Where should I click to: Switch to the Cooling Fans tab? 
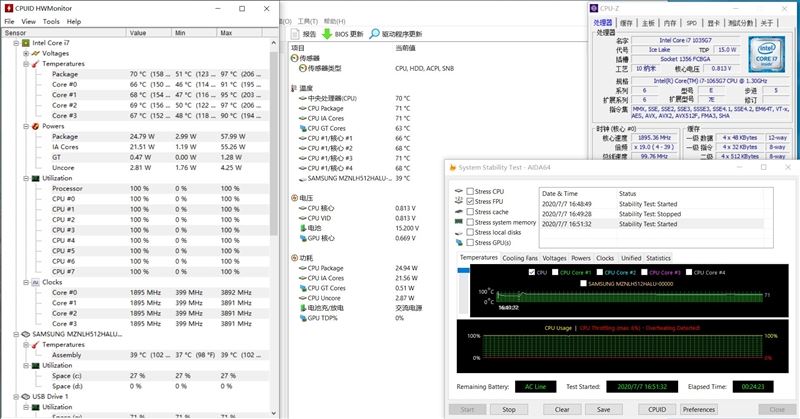click(x=520, y=258)
